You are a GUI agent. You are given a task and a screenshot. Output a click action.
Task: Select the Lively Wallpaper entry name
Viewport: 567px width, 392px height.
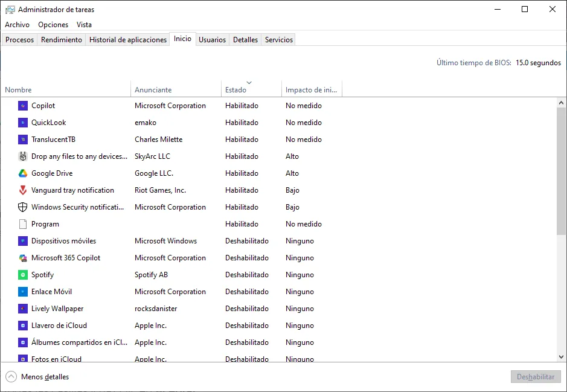coord(57,309)
